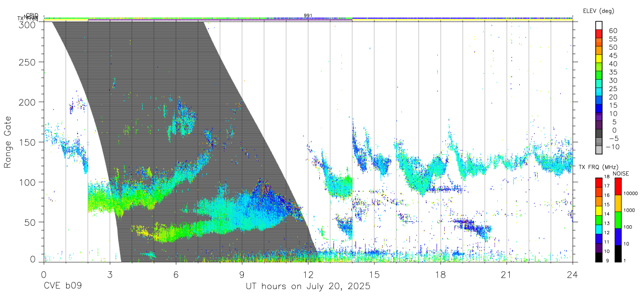The width and height of the screenshot is (644, 297).
Task: Click the x-axis tick label '6'
Action: click(x=176, y=274)
